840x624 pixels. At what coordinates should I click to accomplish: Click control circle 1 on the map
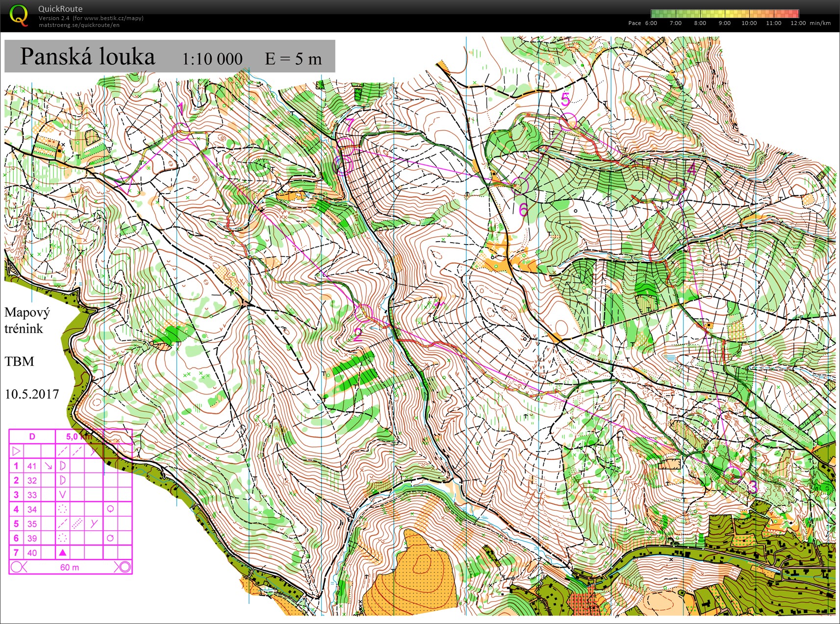tap(182, 131)
